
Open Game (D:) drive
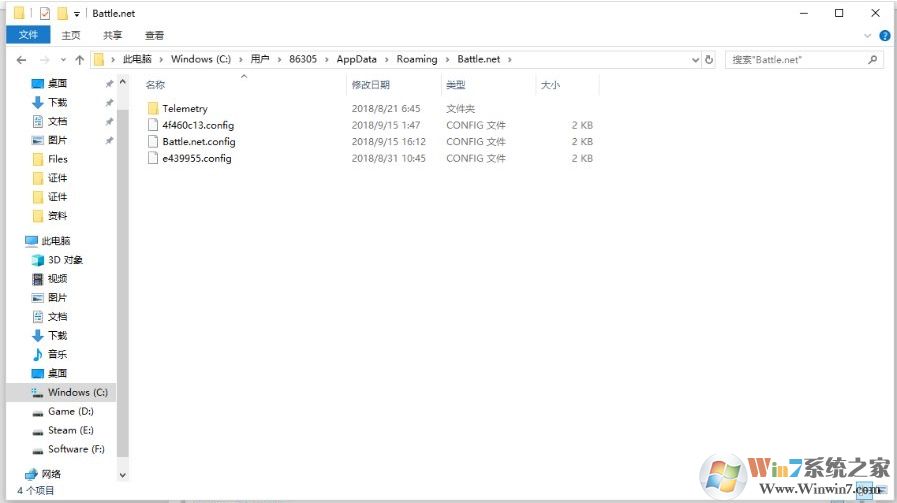[70, 411]
